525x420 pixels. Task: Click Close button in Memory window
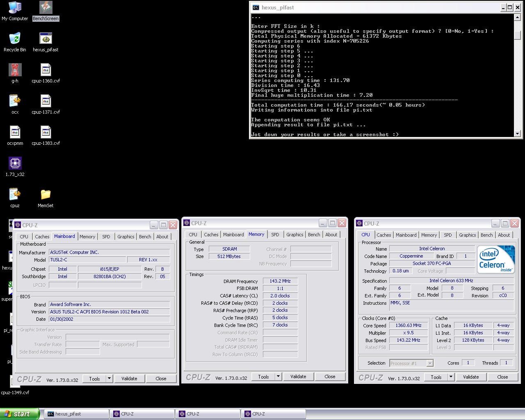[330, 377]
